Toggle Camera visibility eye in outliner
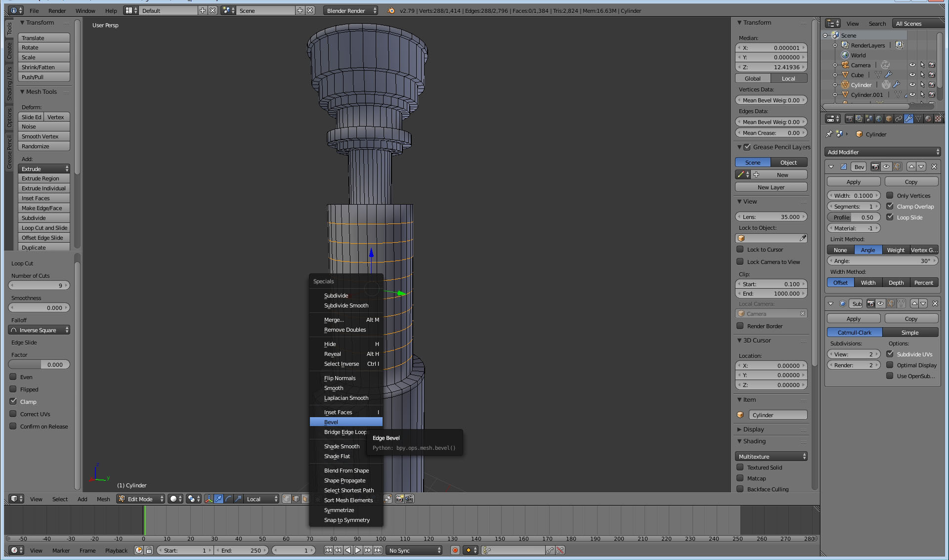Viewport: 949px width, 560px height. (912, 65)
